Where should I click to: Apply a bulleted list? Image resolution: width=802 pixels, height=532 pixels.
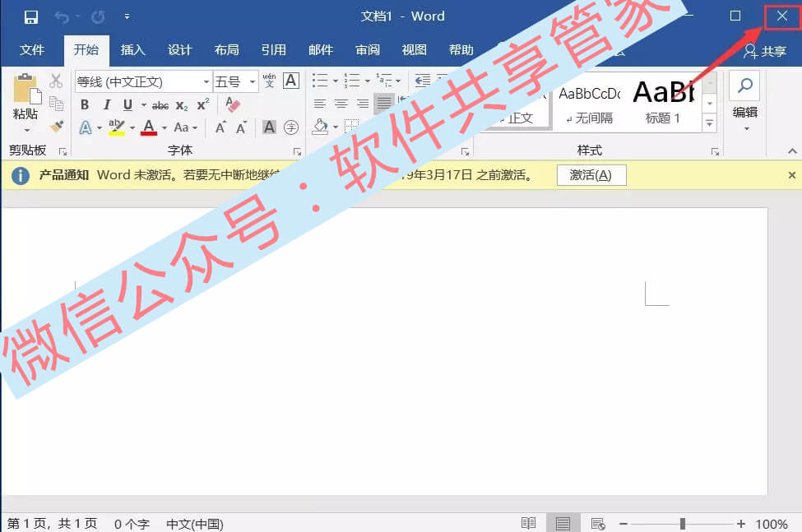[320, 81]
